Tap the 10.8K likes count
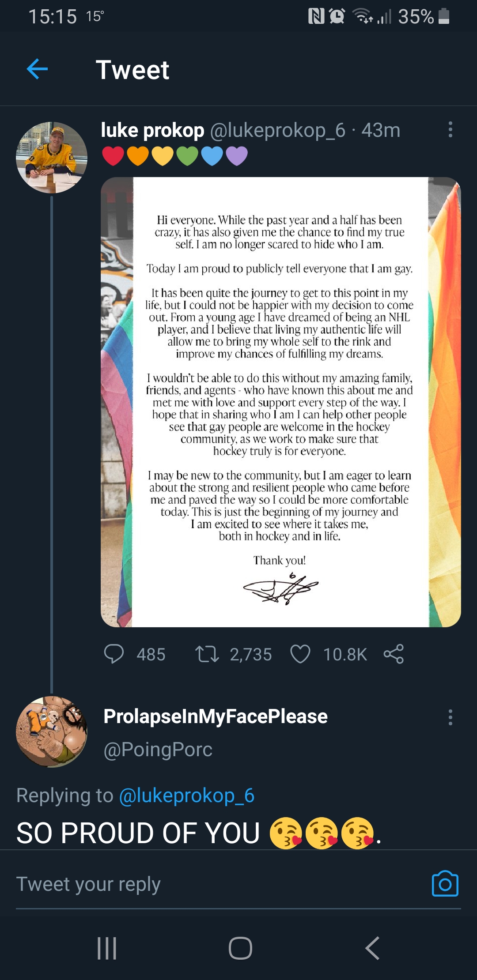This screenshot has height=980, width=477. (345, 654)
